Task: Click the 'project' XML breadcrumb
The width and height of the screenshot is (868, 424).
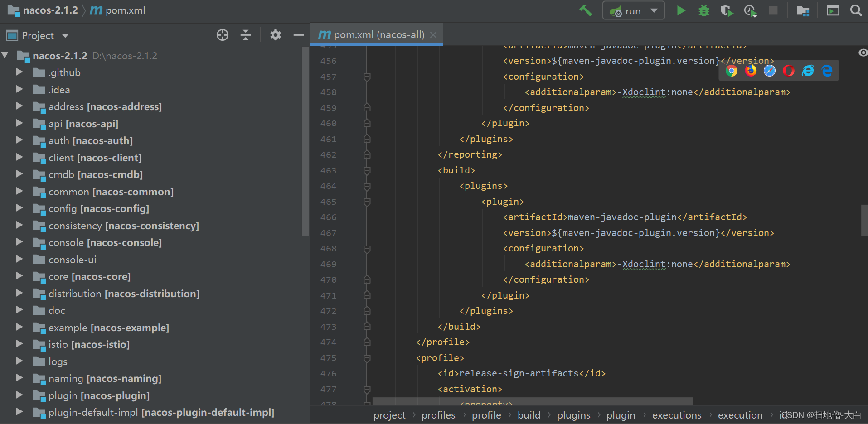Action: (x=389, y=415)
